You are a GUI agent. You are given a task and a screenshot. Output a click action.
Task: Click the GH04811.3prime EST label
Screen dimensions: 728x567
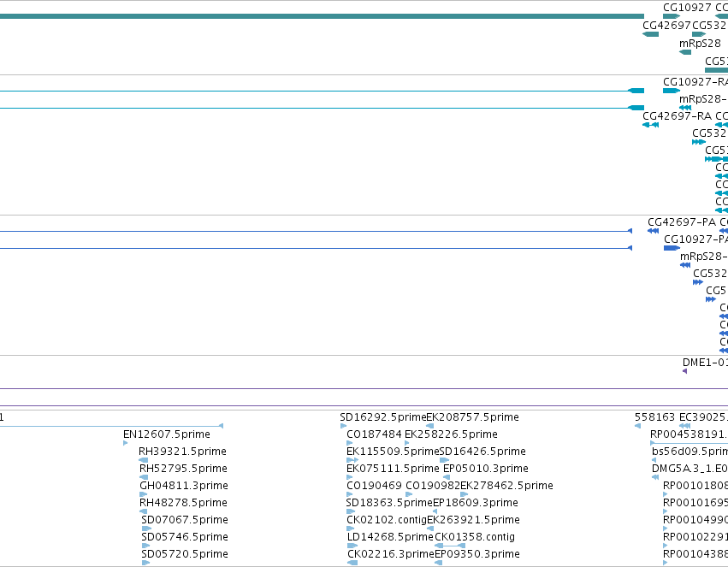(x=183, y=486)
